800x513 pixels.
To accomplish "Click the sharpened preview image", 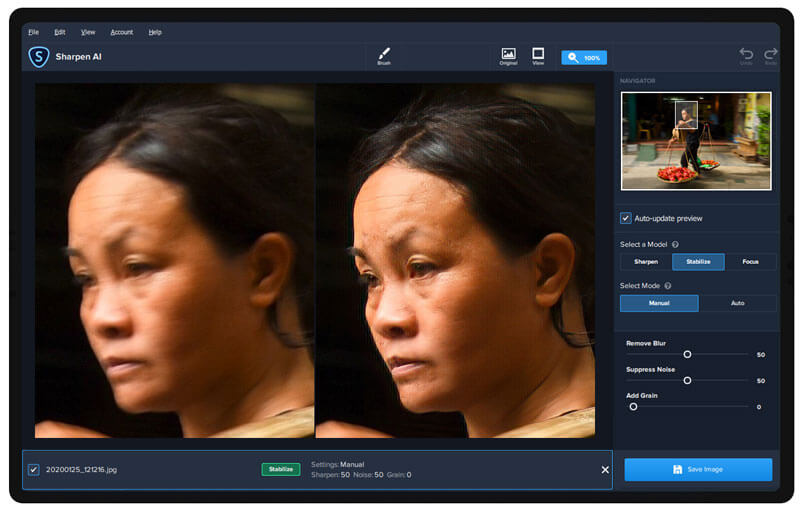I will coord(455,261).
